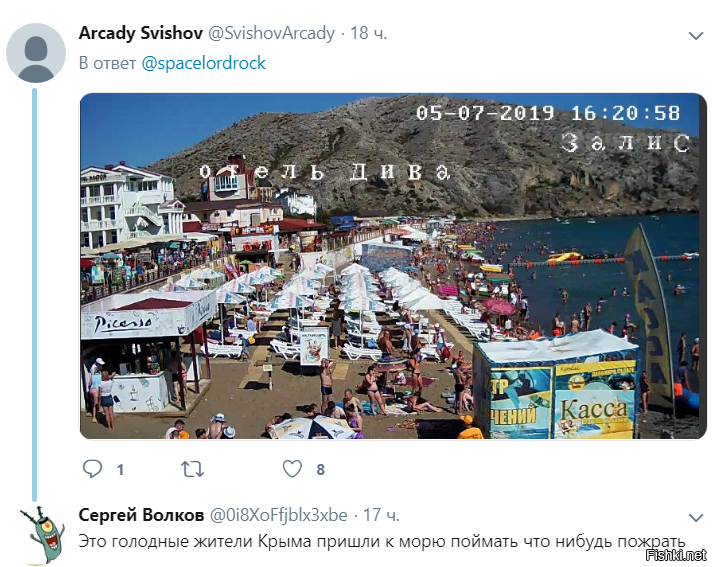This screenshot has height=567, width=712.
Task: Click the Fishki.net watermark
Action: tap(676, 555)
